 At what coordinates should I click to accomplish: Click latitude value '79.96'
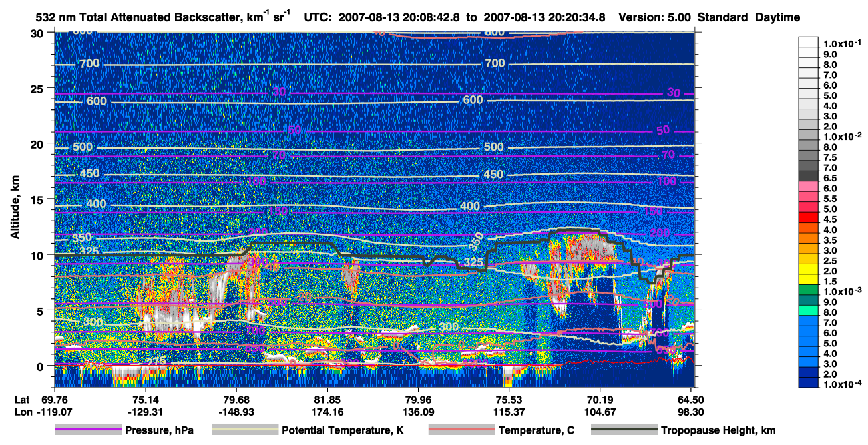click(418, 400)
